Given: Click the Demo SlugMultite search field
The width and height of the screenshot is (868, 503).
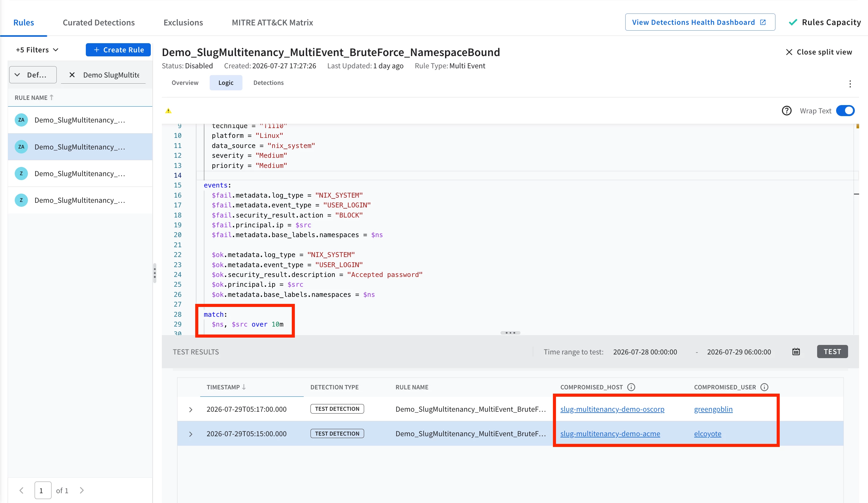Looking at the screenshot, I should tap(111, 75).
